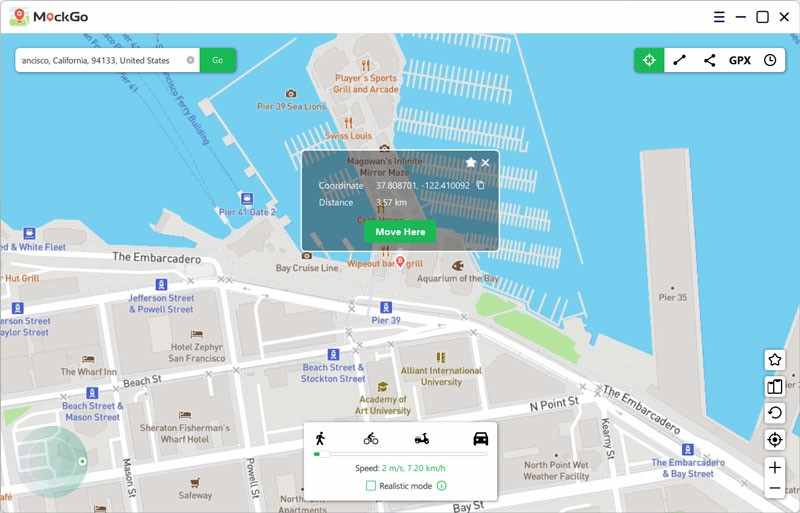This screenshot has height=513, width=800.
Task: Open the device panel icon on the right sidebar
Action: tap(774, 386)
